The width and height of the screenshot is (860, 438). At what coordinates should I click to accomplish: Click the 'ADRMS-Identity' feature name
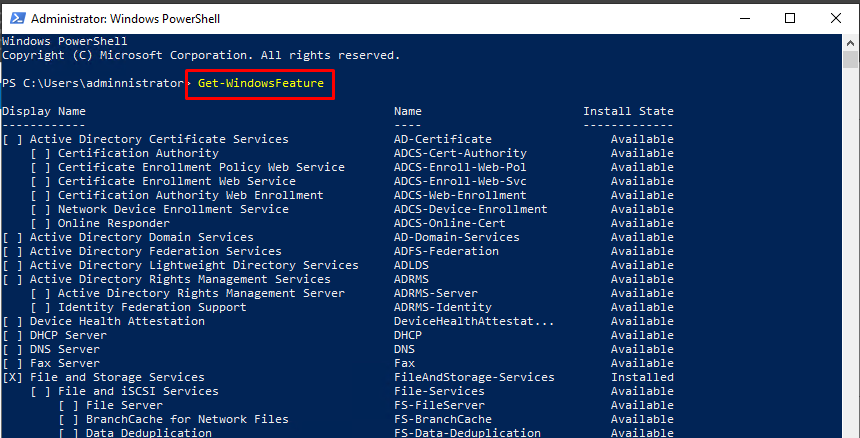coord(443,308)
